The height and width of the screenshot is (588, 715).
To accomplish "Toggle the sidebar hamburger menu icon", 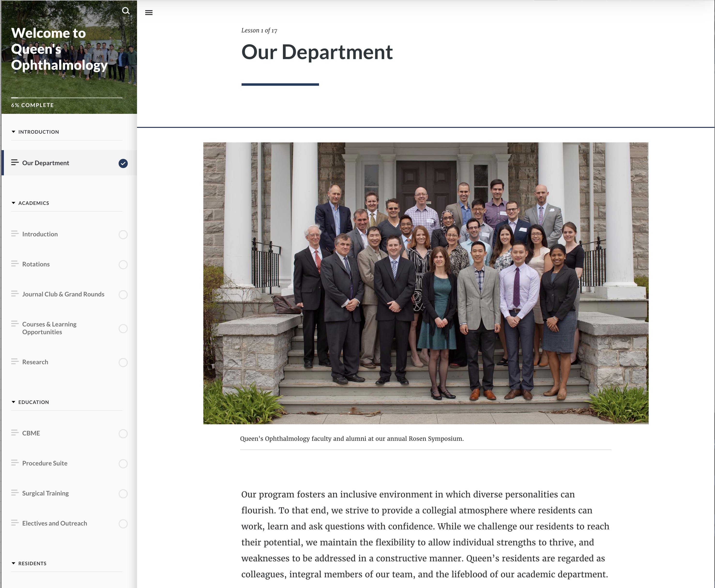I will (149, 13).
